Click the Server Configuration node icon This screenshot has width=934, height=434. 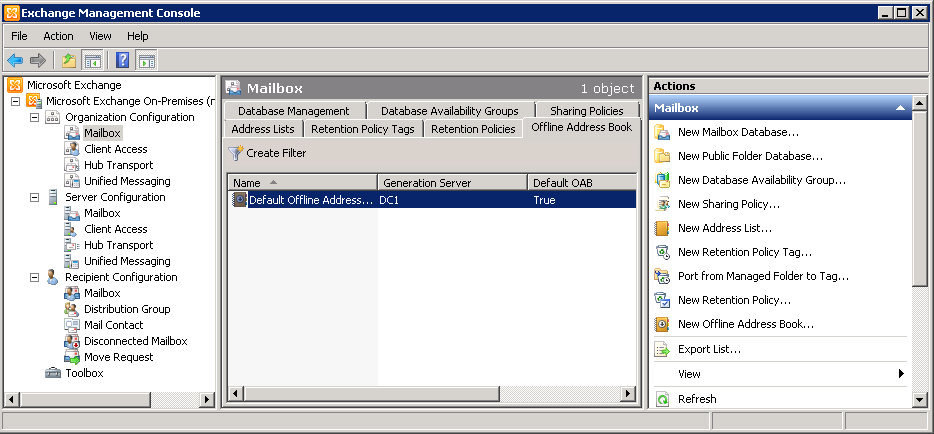point(54,197)
